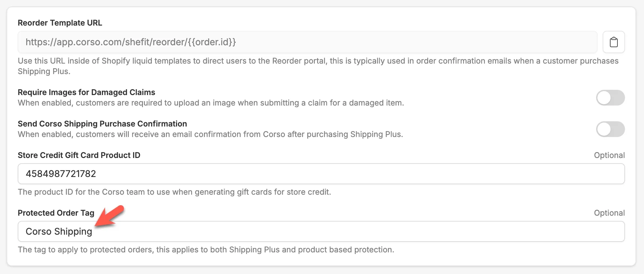Click the clipboard copy icon

tap(614, 42)
